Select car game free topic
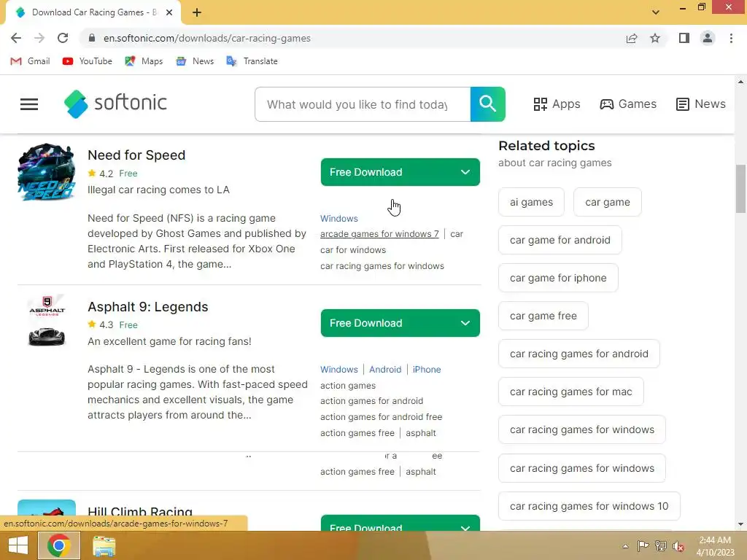The image size is (747, 560). tap(543, 316)
